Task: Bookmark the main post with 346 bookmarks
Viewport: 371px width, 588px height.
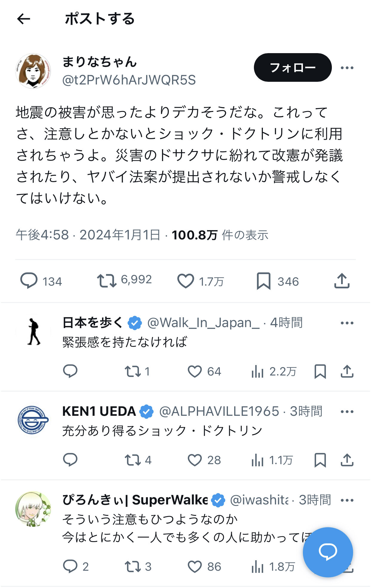Action: [x=263, y=281]
